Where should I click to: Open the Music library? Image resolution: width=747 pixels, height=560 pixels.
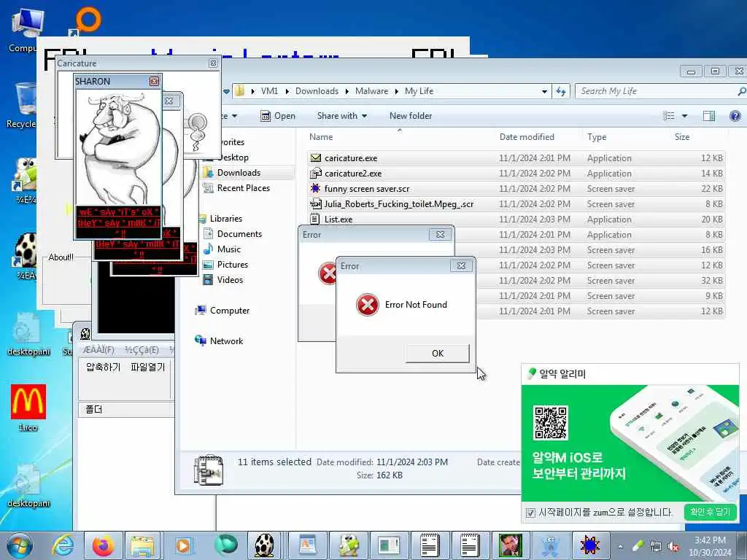coord(228,249)
